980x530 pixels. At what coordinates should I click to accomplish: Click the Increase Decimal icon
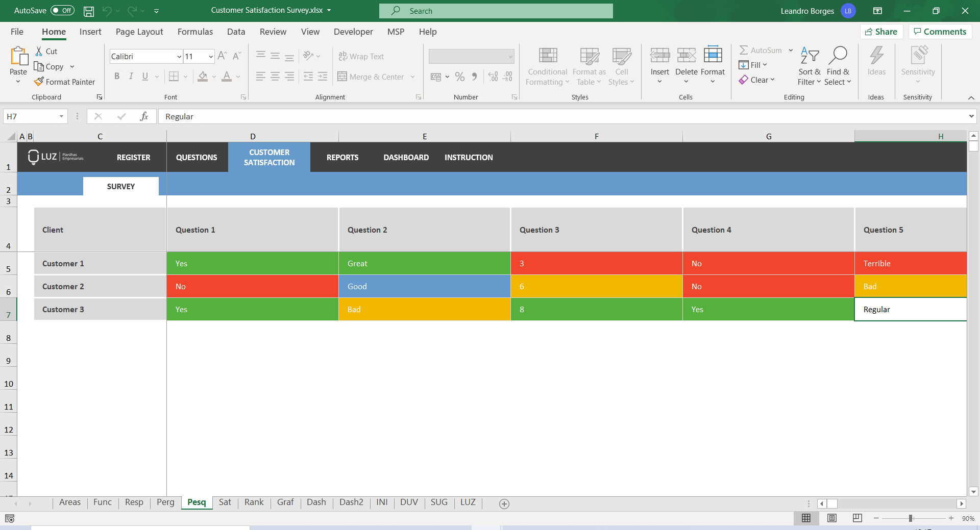pos(492,77)
